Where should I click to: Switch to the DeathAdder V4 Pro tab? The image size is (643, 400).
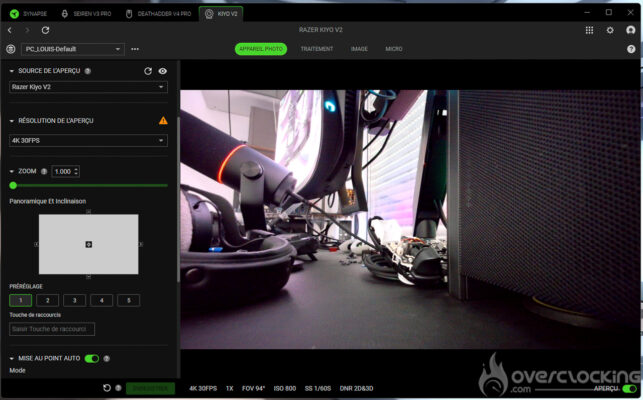click(158, 14)
